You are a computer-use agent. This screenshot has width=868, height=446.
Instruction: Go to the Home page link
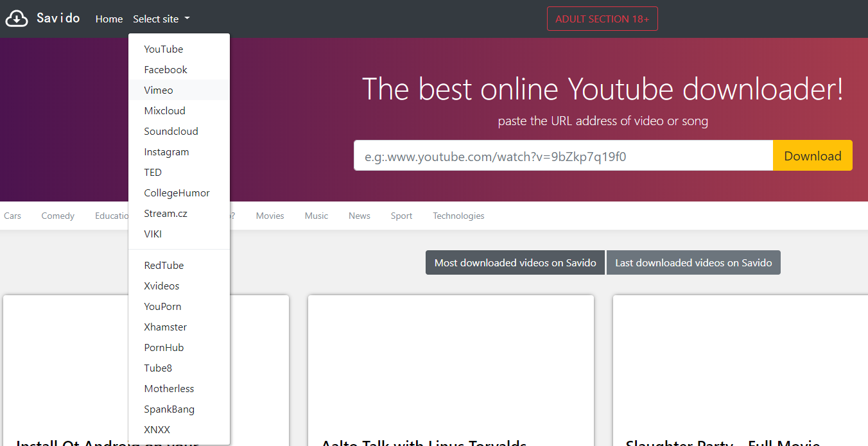[x=109, y=19]
